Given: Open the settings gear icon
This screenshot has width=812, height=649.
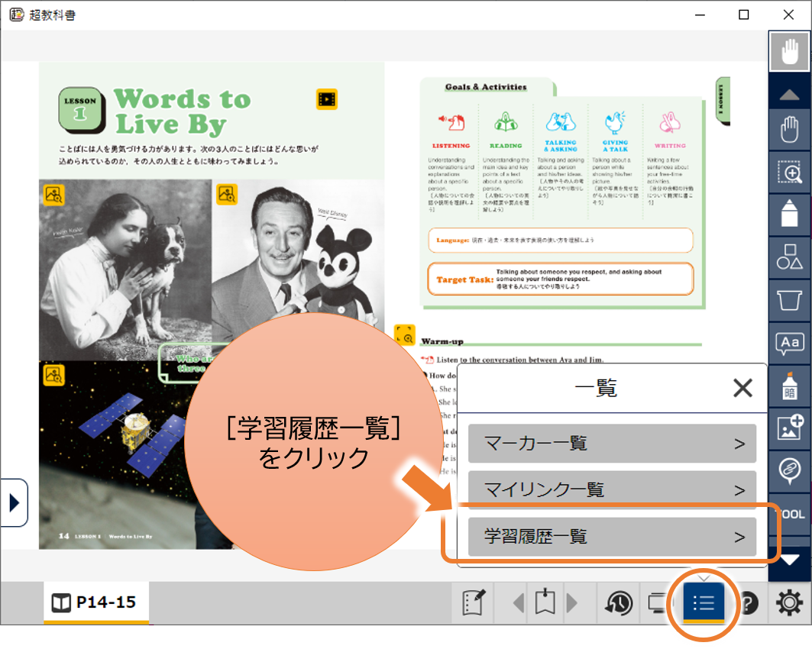Looking at the screenshot, I should [x=788, y=603].
